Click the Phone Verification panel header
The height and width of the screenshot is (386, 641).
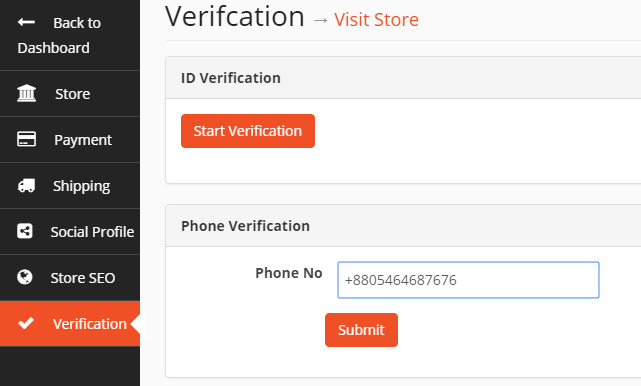point(403,226)
